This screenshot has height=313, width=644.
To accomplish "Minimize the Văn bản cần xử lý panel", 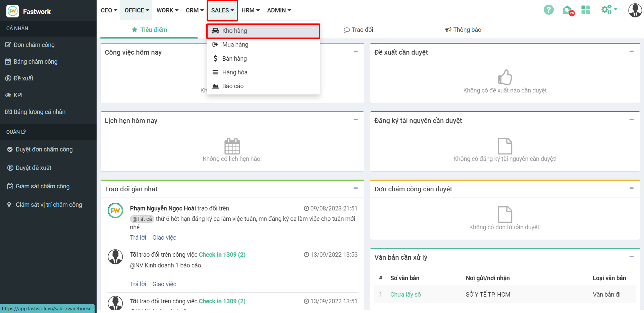I will click(x=631, y=257).
